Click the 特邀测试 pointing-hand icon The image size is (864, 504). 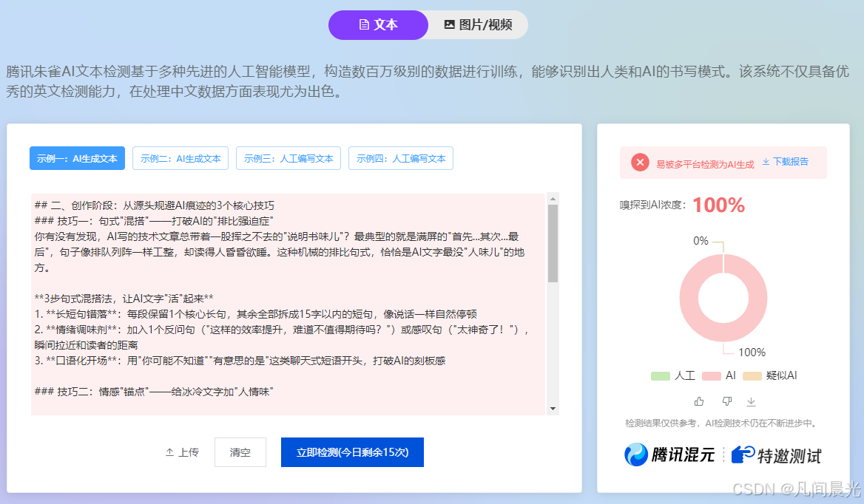coord(743,455)
